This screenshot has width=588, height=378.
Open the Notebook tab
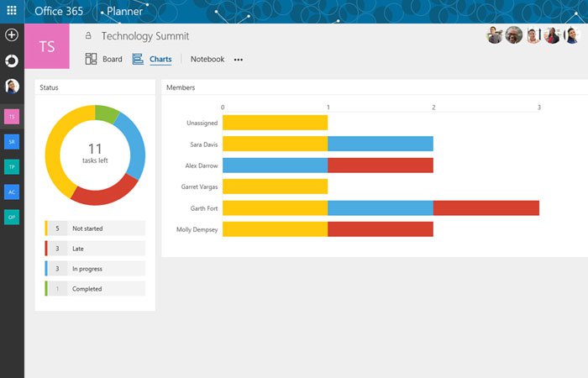tap(207, 60)
